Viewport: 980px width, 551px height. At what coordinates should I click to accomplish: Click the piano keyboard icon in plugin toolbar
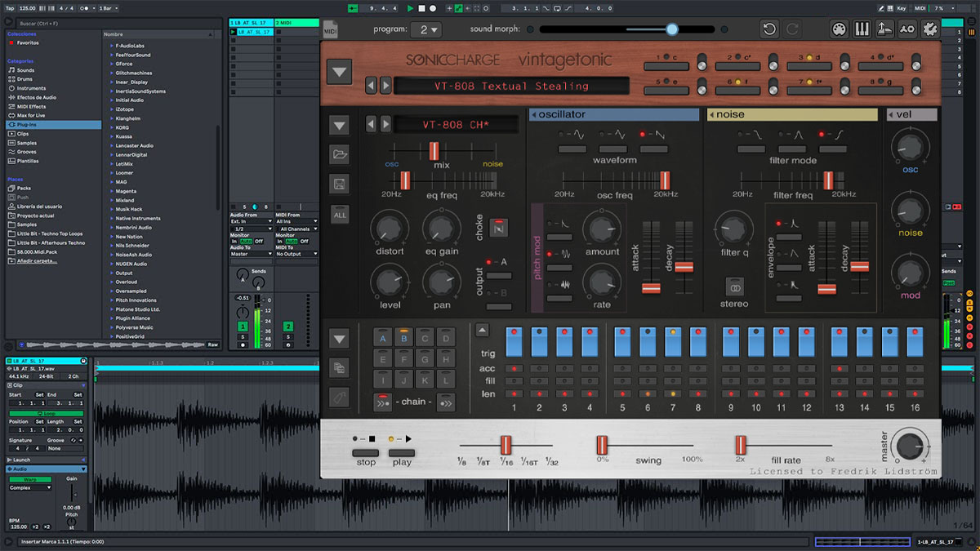[x=862, y=29]
